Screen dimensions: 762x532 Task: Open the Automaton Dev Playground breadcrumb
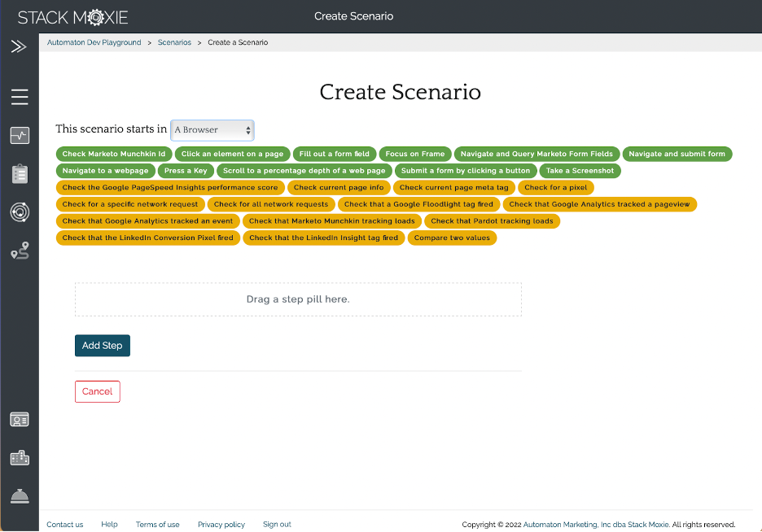[x=94, y=42]
